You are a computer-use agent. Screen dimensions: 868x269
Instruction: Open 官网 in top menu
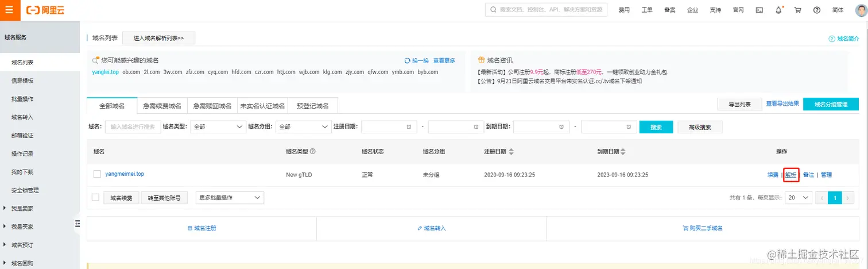point(738,10)
